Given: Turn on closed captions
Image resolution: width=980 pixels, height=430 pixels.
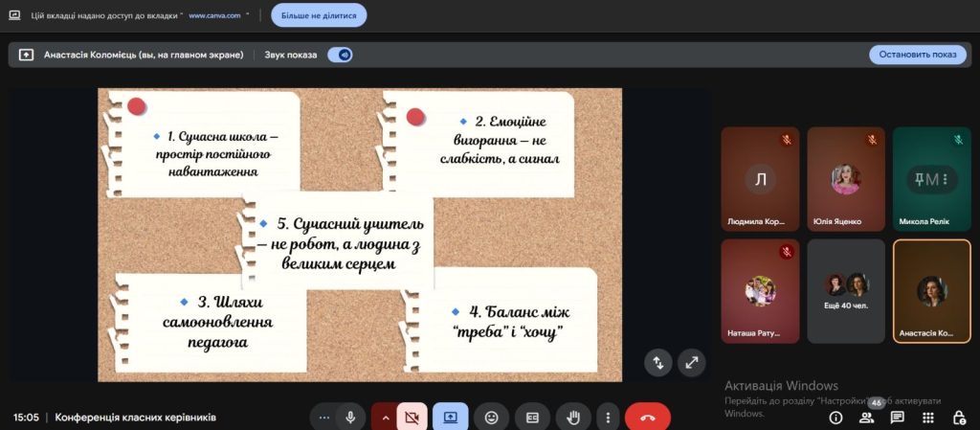Looking at the screenshot, I should (x=532, y=418).
